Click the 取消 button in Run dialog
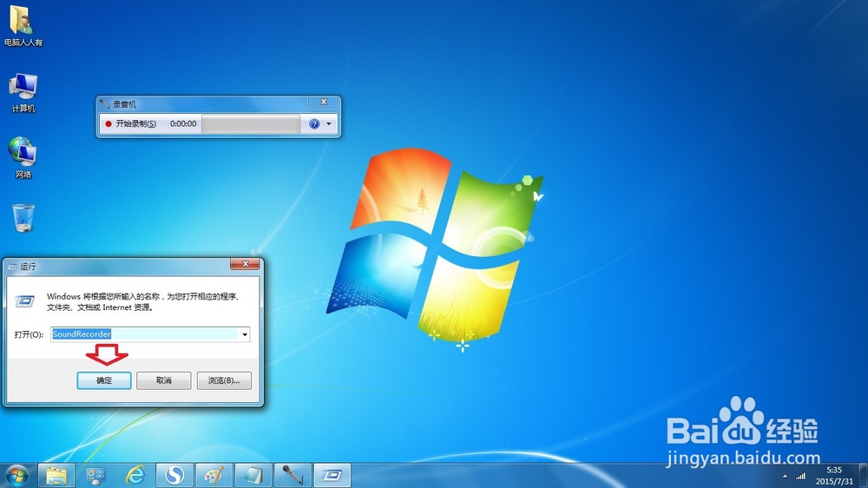868x488 pixels. (x=164, y=380)
